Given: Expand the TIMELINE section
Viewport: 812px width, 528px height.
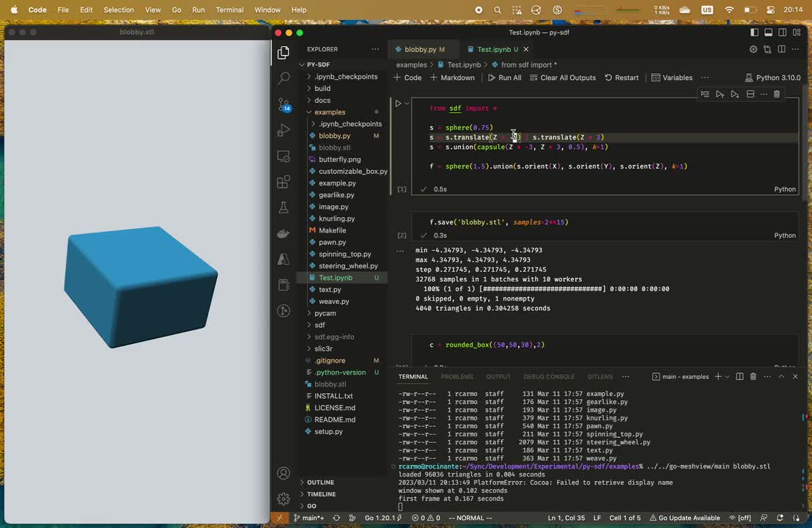Looking at the screenshot, I should [x=321, y=494].
